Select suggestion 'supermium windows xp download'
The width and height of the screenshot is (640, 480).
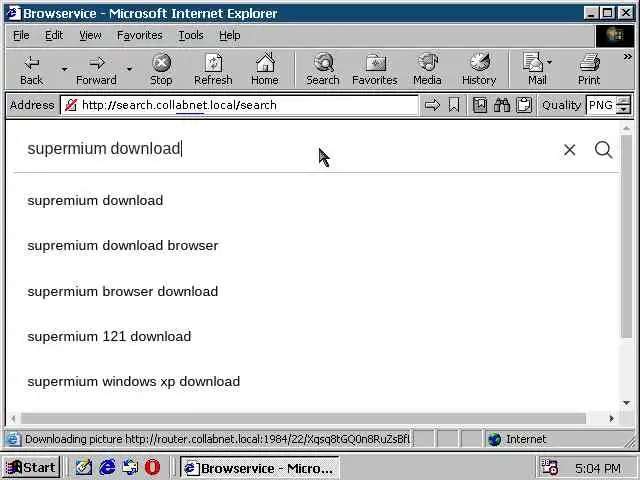click(133, 382)
